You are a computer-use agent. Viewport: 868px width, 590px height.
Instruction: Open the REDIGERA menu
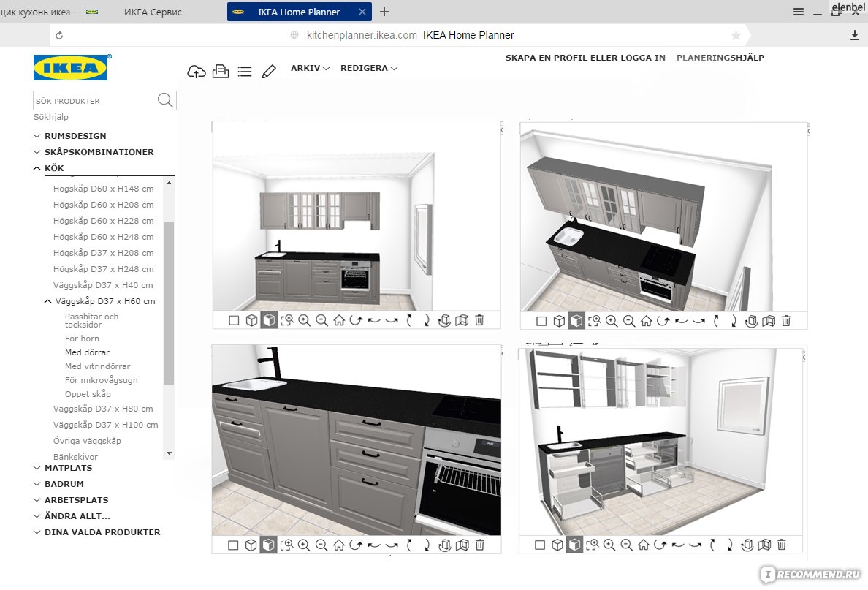tap(369, 68)
